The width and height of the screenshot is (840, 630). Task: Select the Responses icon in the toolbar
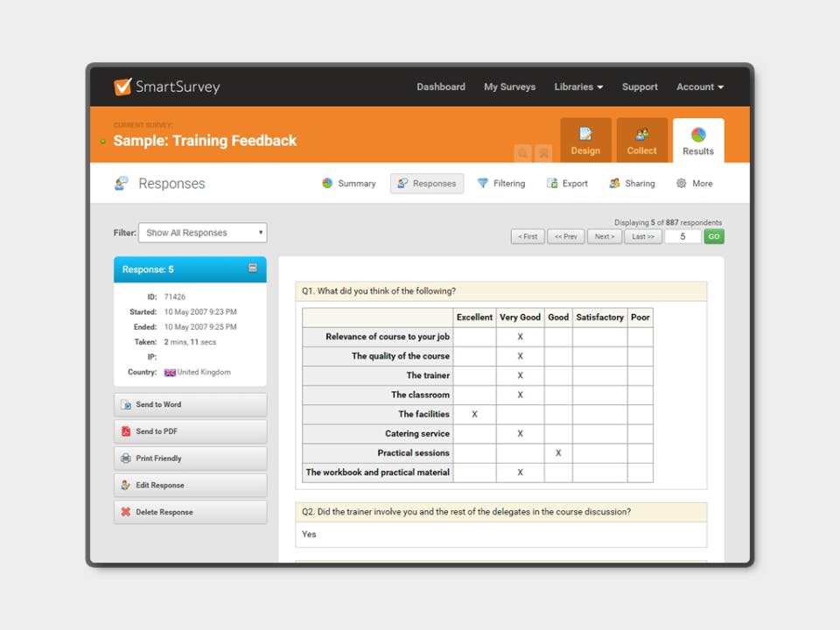tap(402, 183)
